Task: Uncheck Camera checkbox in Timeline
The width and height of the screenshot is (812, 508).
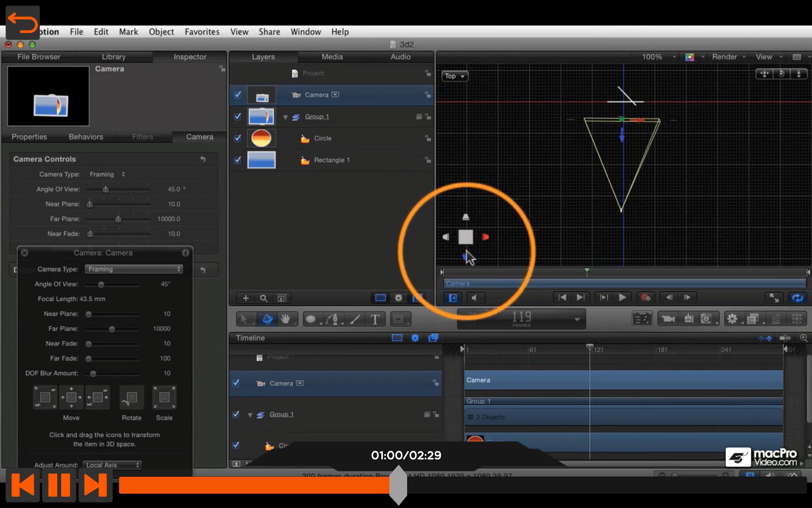Action: 236,383
